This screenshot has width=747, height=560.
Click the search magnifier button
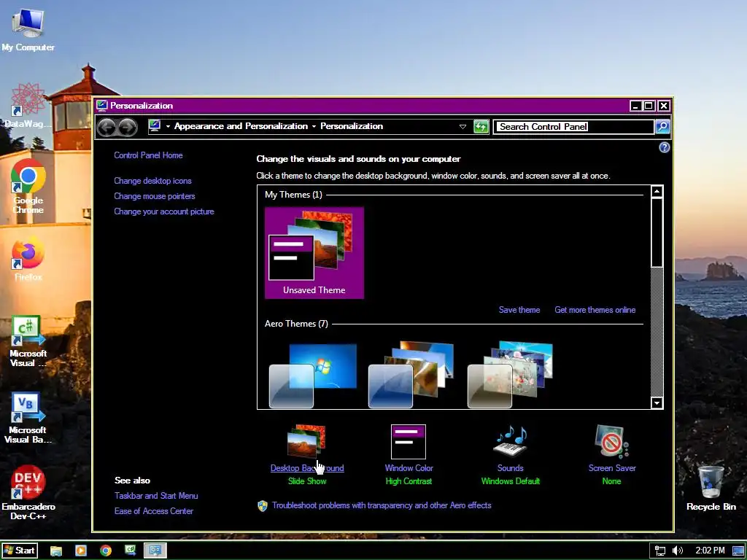pyautogui.click(x=662, y=127)
